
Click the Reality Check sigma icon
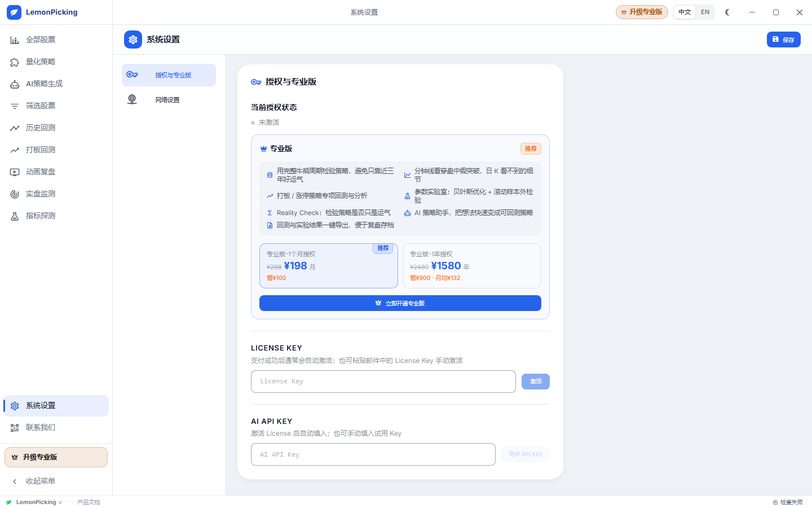tap(270, 213)
